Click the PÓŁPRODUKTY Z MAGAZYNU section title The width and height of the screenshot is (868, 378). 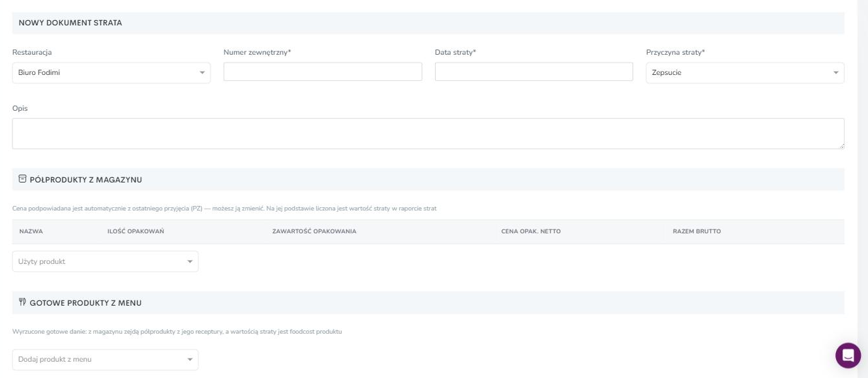click(86, 180)
